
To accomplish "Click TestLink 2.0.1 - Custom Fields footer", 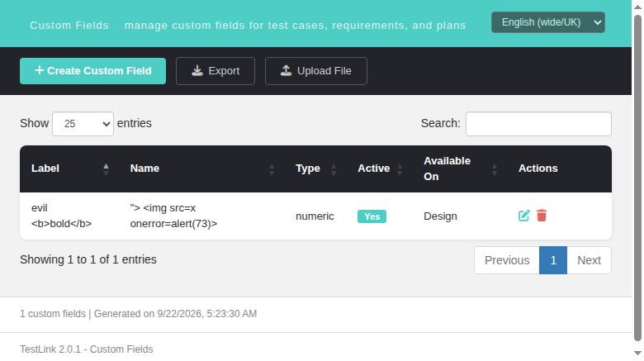I will pos(87,349).
